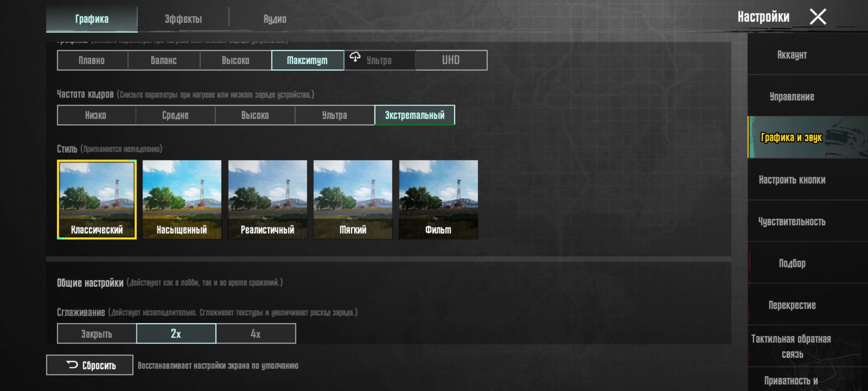Set frame rate to Низко

point(96,115)
